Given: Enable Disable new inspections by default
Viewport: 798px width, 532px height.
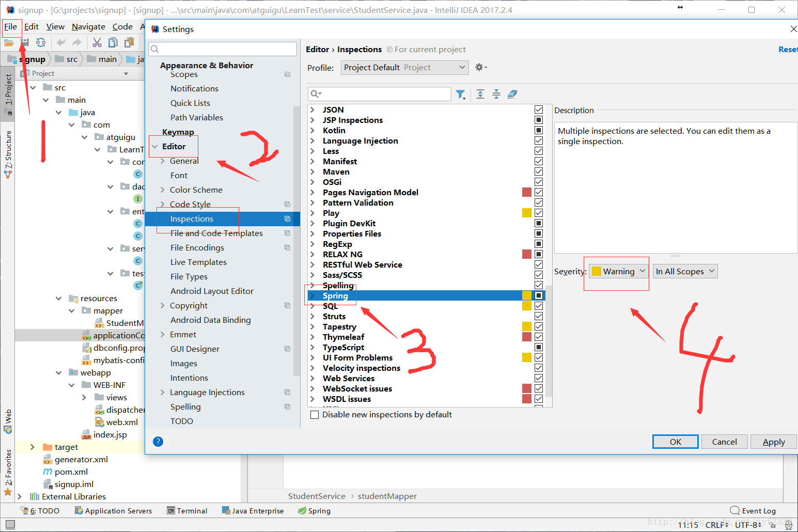Looking at the screenshot, I should pos(315,415).
